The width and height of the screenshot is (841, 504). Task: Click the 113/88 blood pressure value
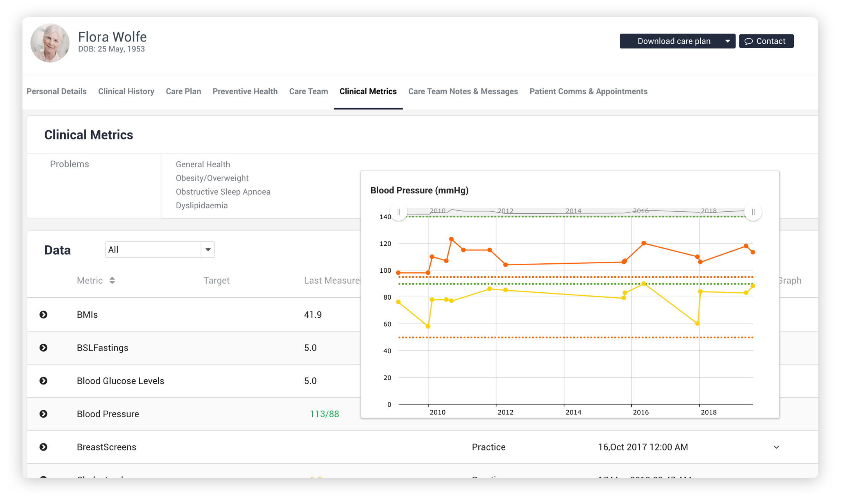pyautogui.click(x=324, y=414)
